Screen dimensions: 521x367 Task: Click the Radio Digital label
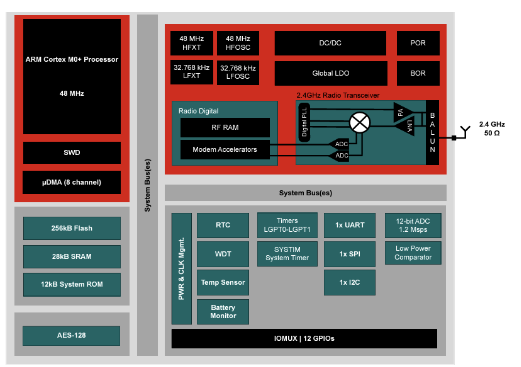pyautogui.click(x=198, y=111)
